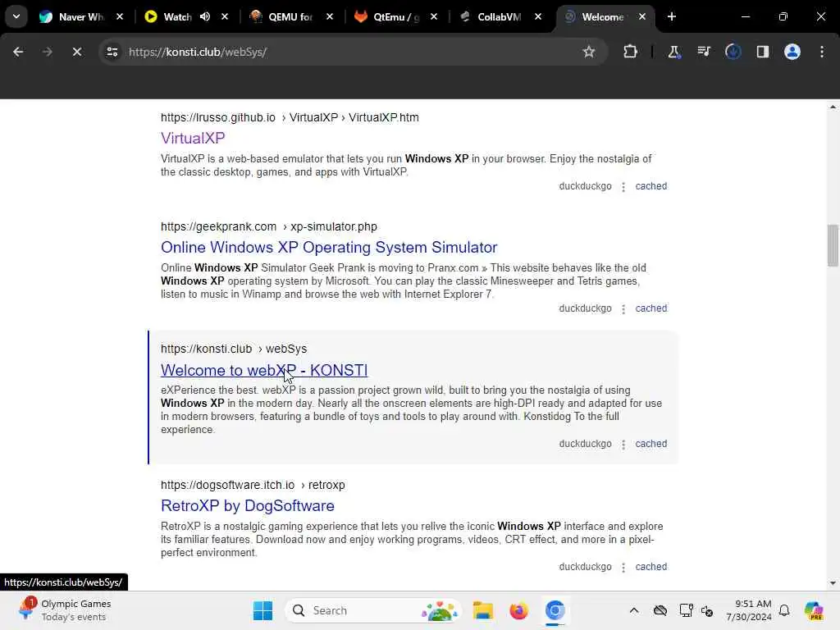The width and height of the screenshot is (840, 630).
Task: Close the Welcome tab
Action: [x=642, y=16]
